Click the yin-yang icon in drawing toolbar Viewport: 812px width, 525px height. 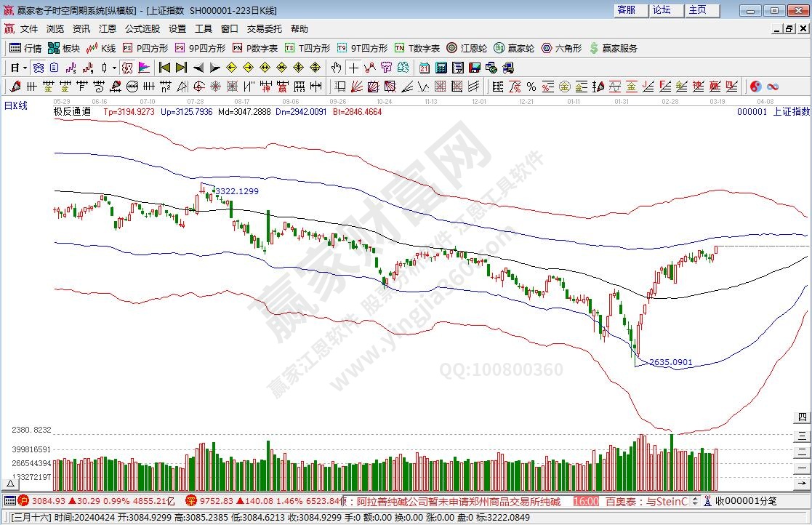click(755, 87)
